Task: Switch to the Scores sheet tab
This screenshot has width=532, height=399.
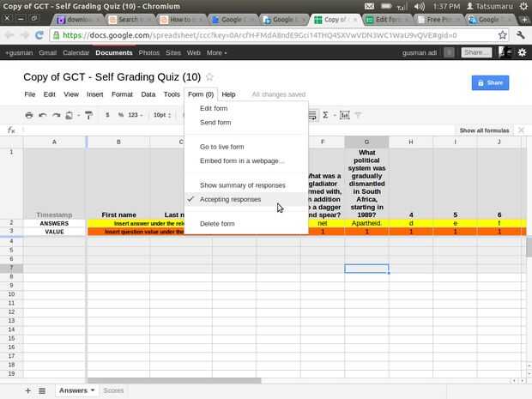Action: click(113, 390)
